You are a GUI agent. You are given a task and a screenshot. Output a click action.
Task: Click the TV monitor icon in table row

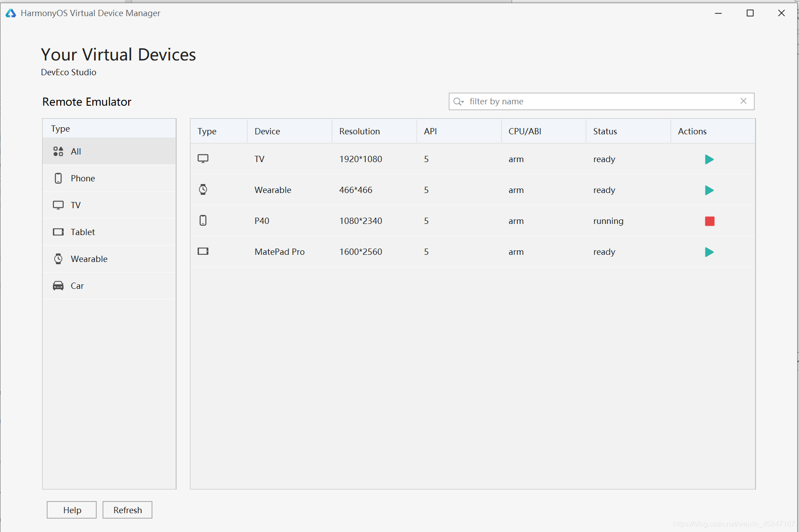pyautogui.click(x=203, y=159)
